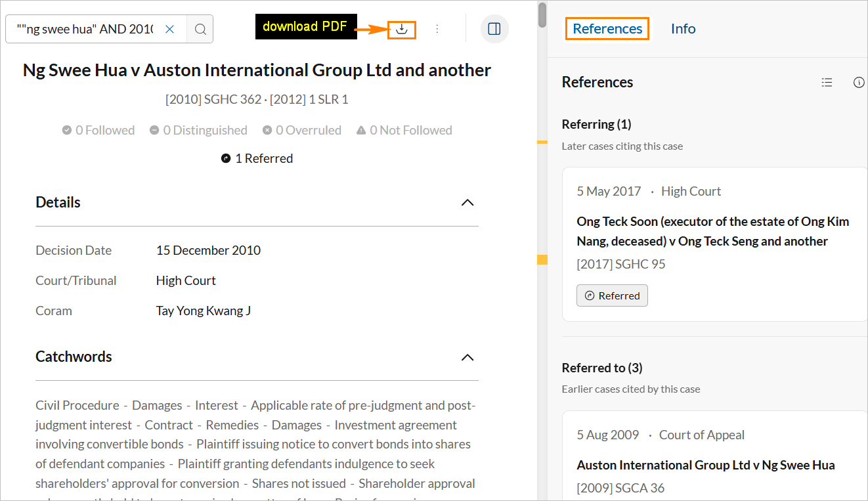Viewport: 868px width, 501px height.
Task: Click the references list view icon
Action: [827, 82]
